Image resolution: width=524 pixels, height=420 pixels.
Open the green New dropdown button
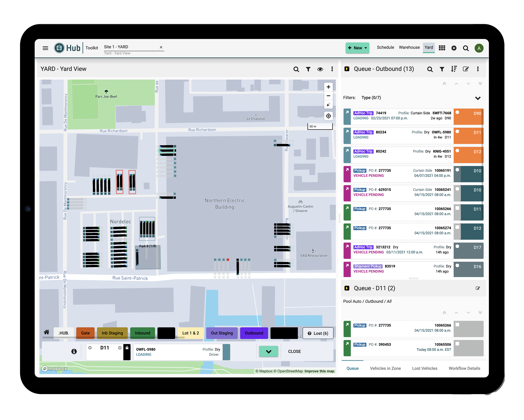click(x=357, y=48)
